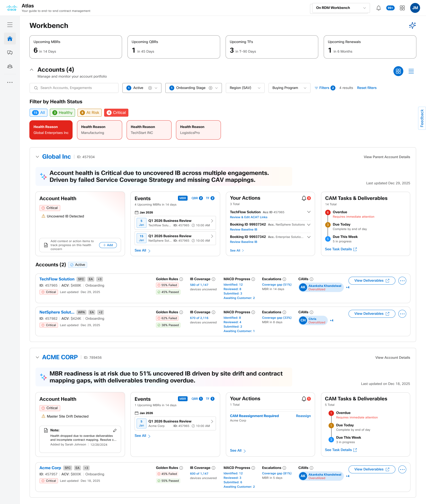Open 5 Jan Q1 2026 Business Review Techflow
Viewport: 426px width, 504px height.
click(175, 223)
